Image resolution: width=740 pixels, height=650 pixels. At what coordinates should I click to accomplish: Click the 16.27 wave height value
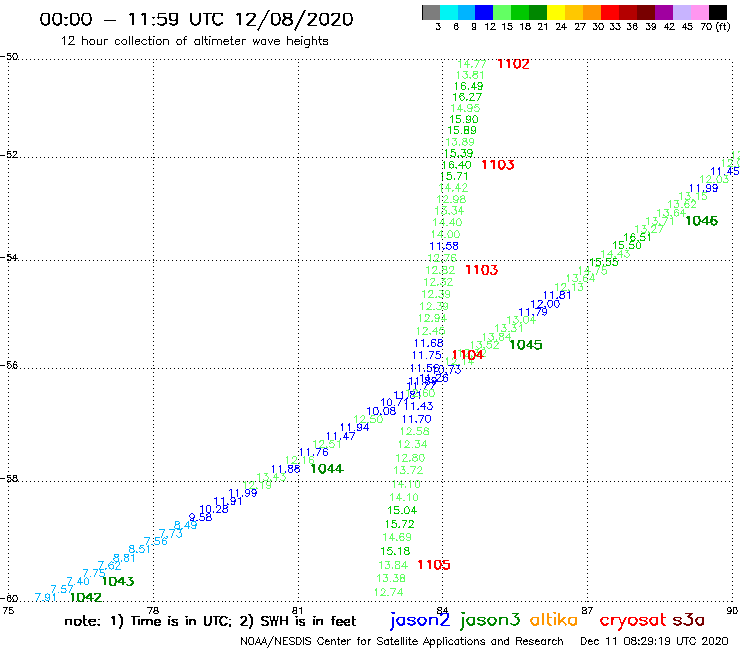pos(467,97)
